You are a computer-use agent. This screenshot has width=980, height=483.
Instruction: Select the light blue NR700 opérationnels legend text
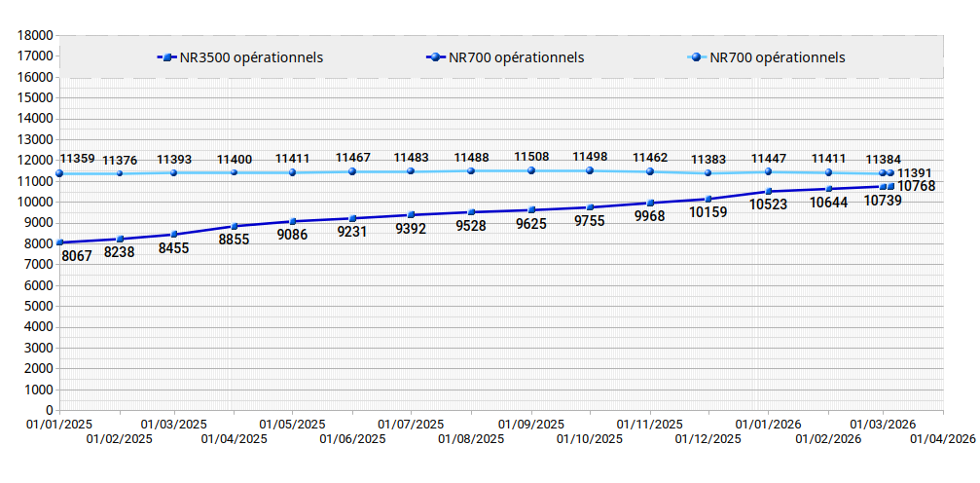(777, 57)
